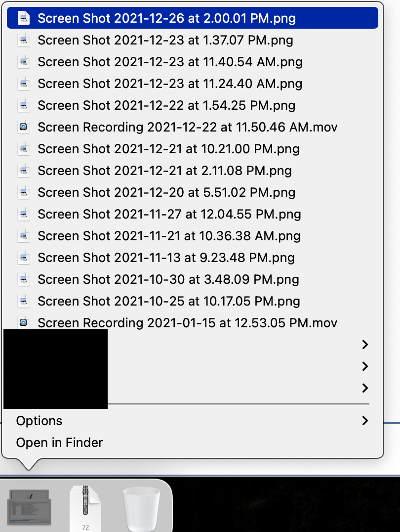Open Screen Shot 2021-12-23 at 1.37.07 PM.png
This screenshot has width=400, height=532.
(x=165, y=41)
